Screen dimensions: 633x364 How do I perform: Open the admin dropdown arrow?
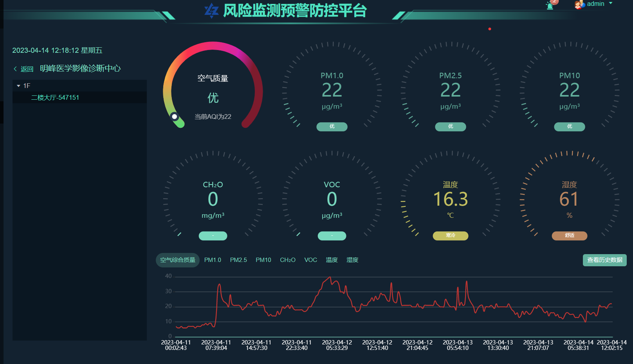pos(611,4)
